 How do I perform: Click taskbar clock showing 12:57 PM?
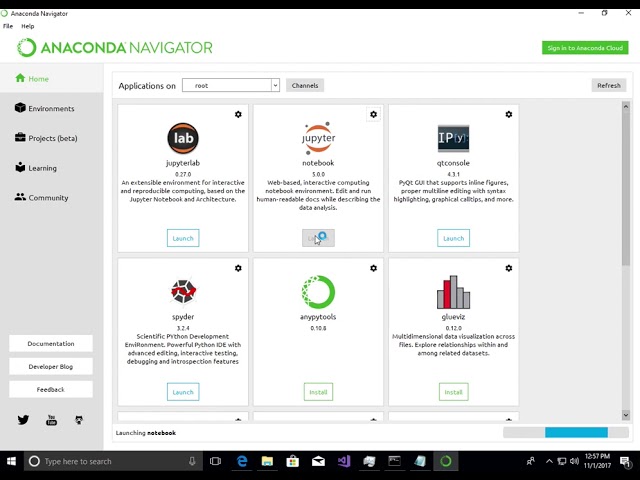597,461
